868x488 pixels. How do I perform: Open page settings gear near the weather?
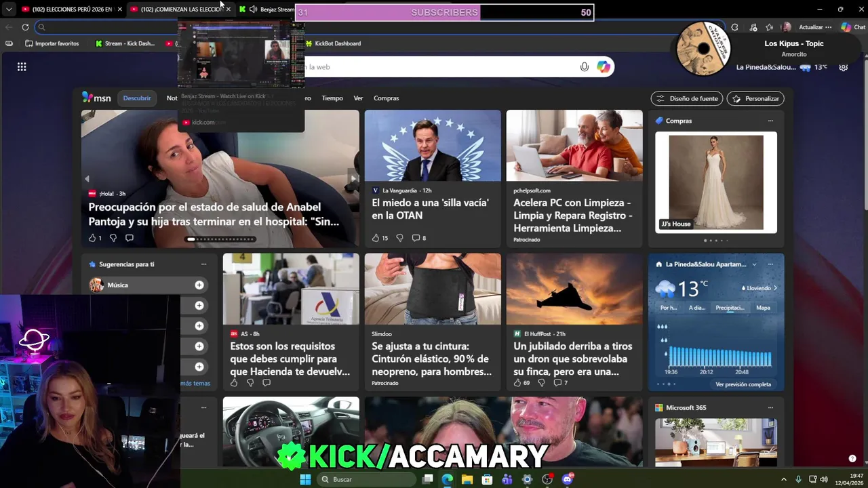coord(843,67)
